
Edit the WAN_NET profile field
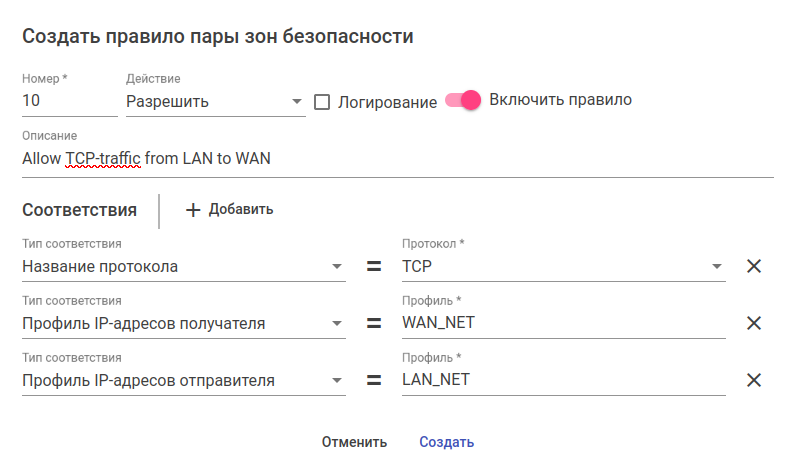coord(563,322)
